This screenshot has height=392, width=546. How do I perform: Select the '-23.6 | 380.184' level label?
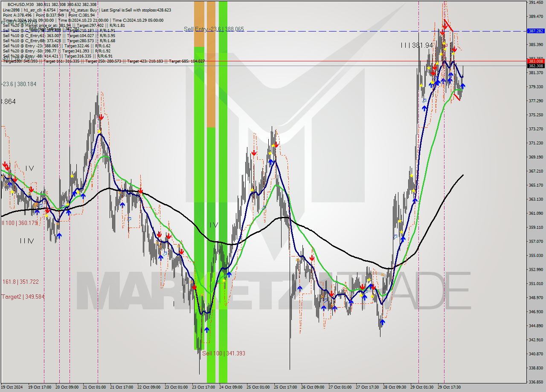(x=19, y=84)
